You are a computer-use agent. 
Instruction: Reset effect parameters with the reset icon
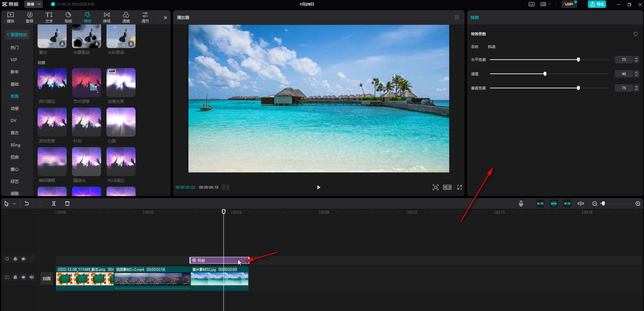(x=635, y=34)
